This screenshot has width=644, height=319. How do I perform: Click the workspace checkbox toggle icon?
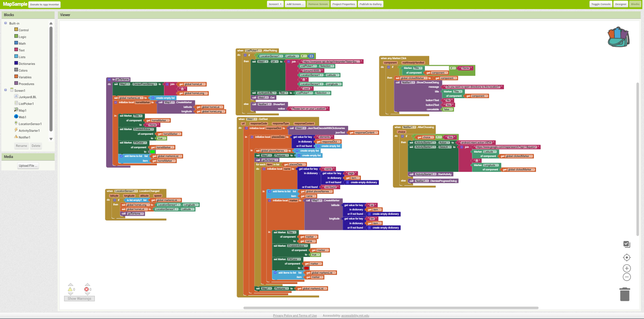coord(626,244)
